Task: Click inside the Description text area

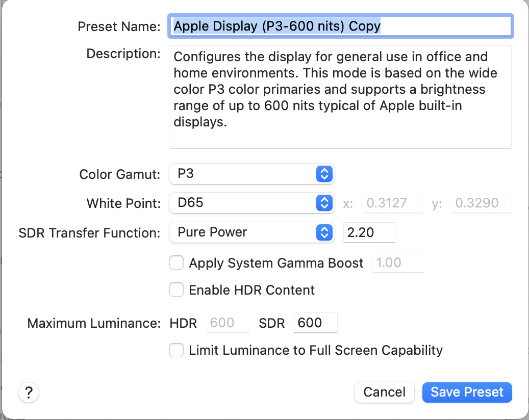Action: pyautogui.click(x=341, y=97)
